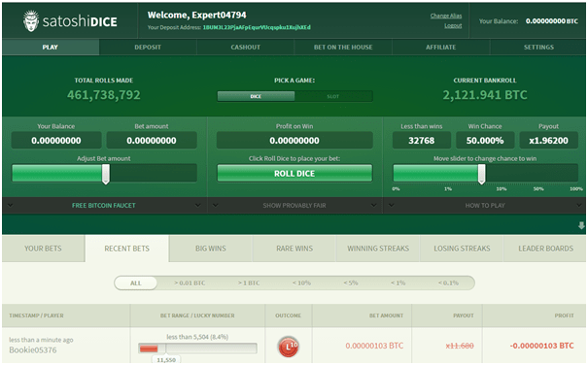Viewport: 588px width, 365px height.
Task: Open the Leader Boards tab
Action: click(x=545, y=249)
